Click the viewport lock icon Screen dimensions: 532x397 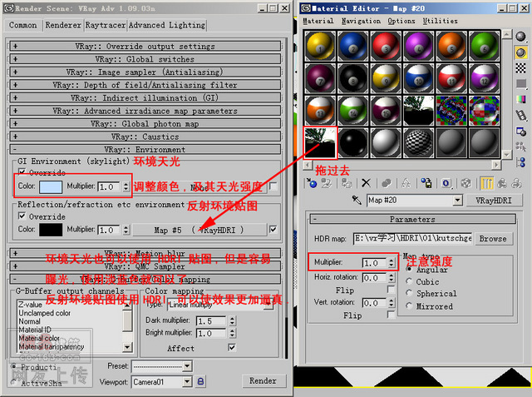[x=200, y=381]
